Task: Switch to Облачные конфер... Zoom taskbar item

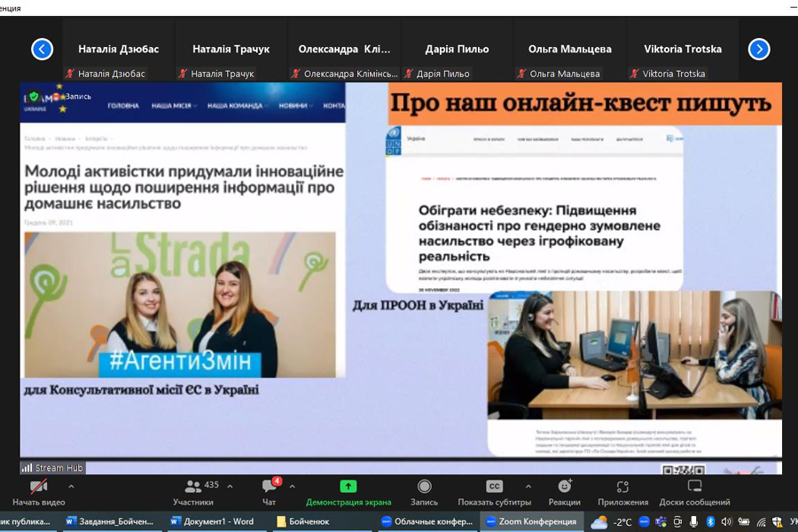Action: pyautogui.click(x=427, y=521)
